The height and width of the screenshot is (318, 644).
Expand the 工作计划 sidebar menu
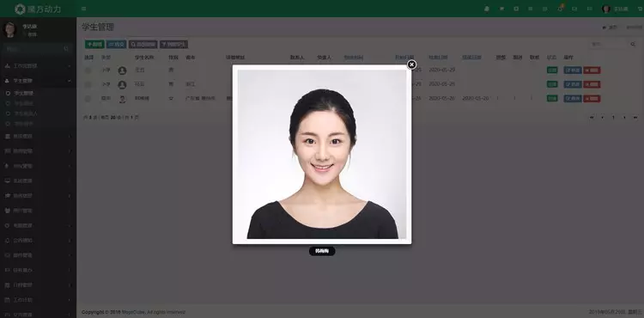point(38,300)
